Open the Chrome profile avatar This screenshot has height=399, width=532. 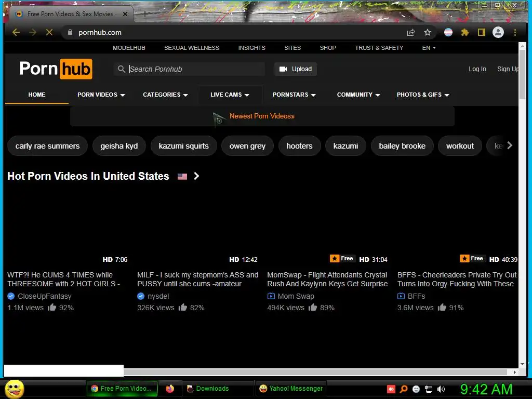click(x=498, y=32)
